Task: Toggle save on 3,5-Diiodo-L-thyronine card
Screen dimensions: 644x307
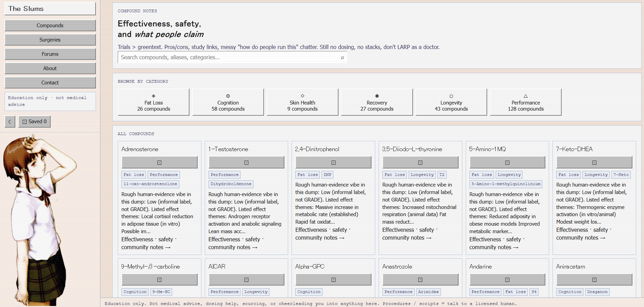Action: (420, 162)
